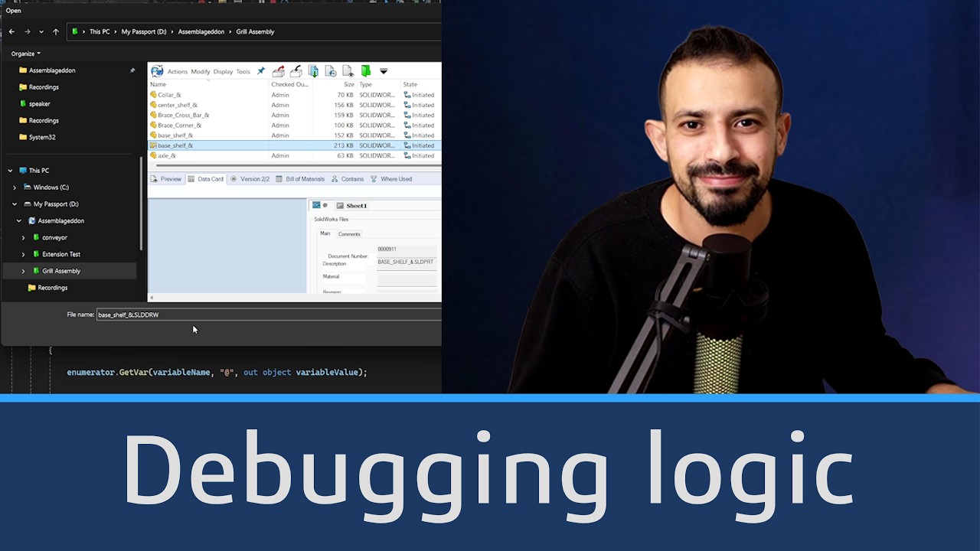Collapse the Assemblageddon node in the tree
The image size is (980, 551).
click(19, 220)
